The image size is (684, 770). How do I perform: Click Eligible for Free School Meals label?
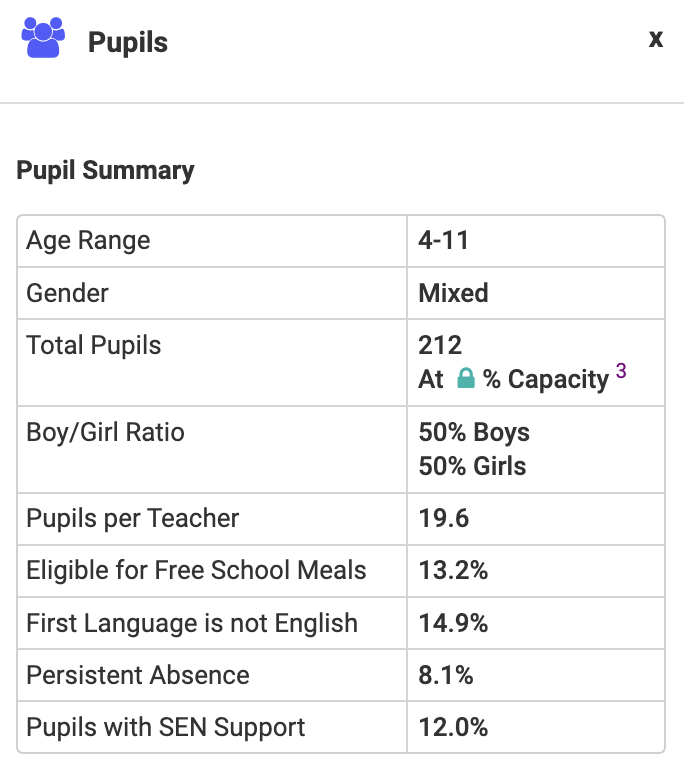[196, 571]
